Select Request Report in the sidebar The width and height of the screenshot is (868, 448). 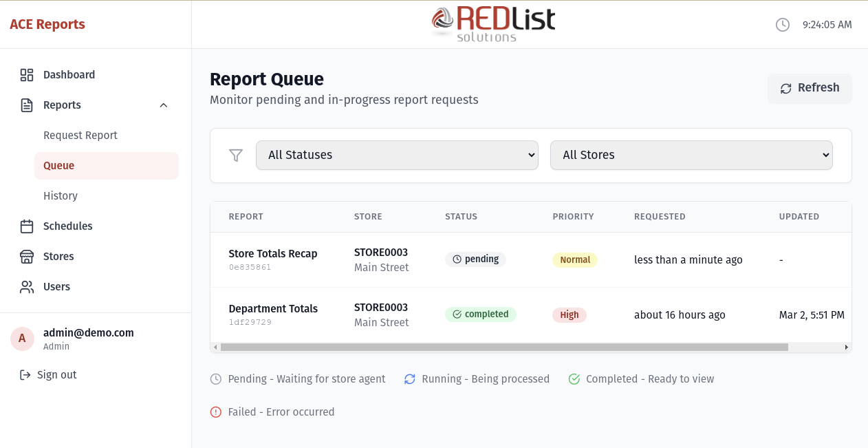[x=80, y=135]
